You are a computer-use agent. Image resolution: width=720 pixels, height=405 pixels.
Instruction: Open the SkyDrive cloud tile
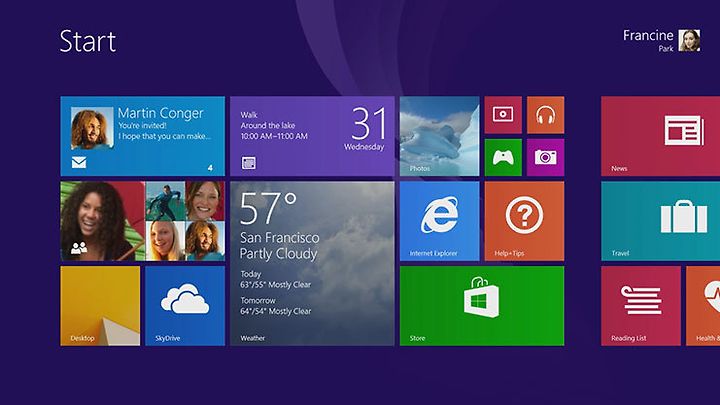click(185, 306)
